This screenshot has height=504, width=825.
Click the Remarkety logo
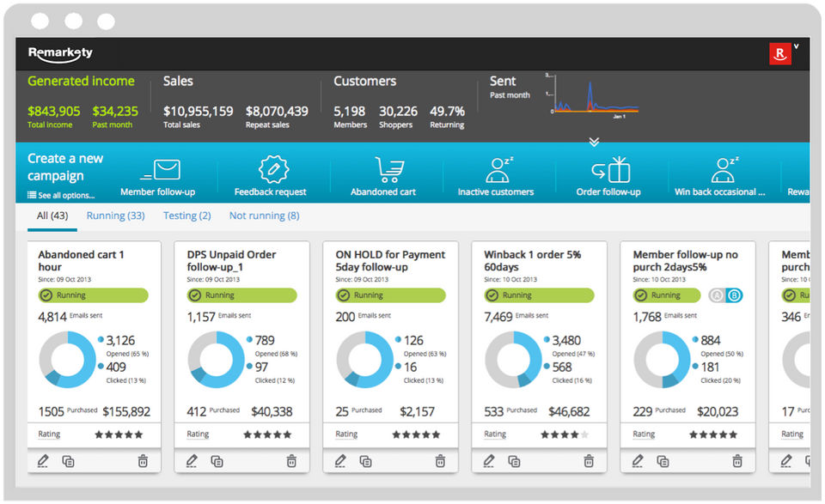[x=60, y=53]
